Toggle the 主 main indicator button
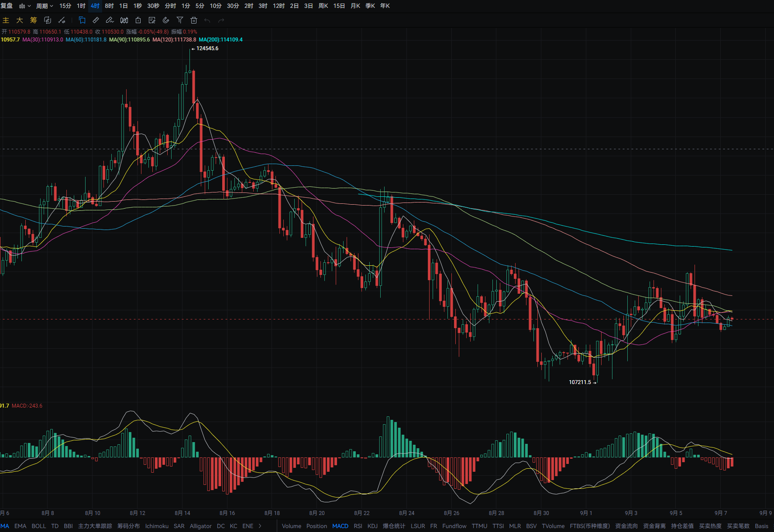 pyautogui.click(x=6, y=20)
